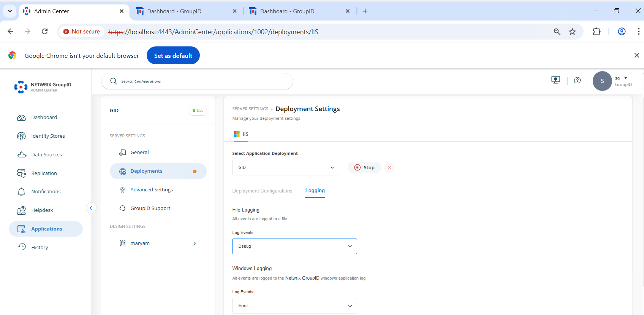Click the red X delete deployment button
The height and width of the screenshot is (315, 644).
pyautogui.click(x=389, y=167)
